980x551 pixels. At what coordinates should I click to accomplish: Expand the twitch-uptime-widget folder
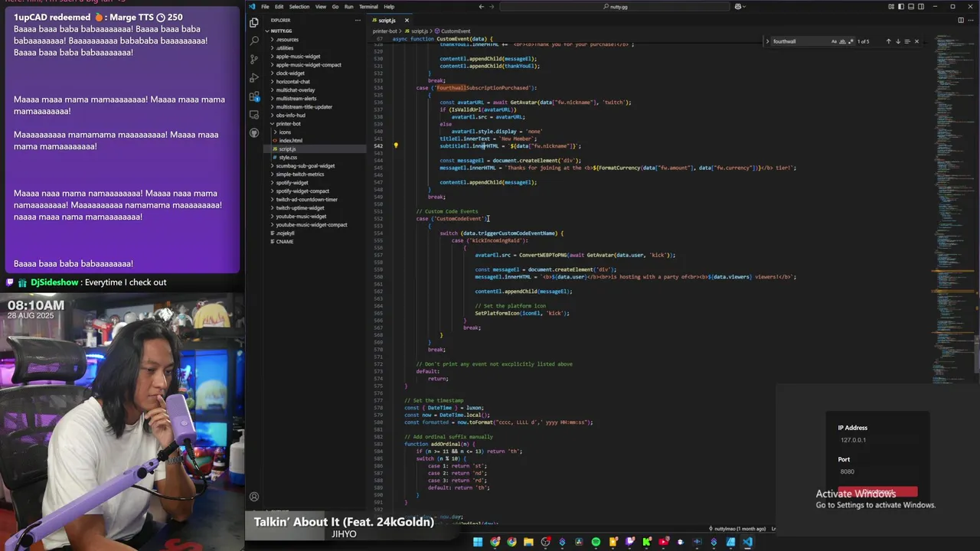[272, 208]
